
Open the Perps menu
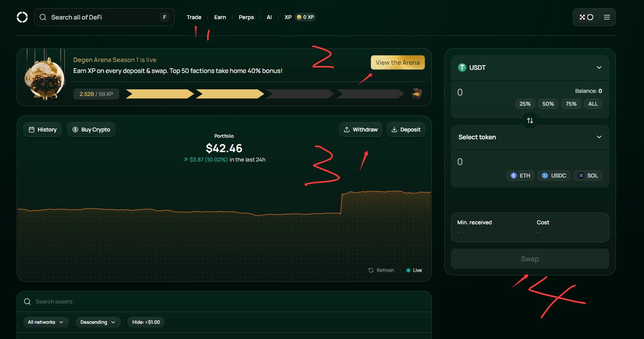246,17
